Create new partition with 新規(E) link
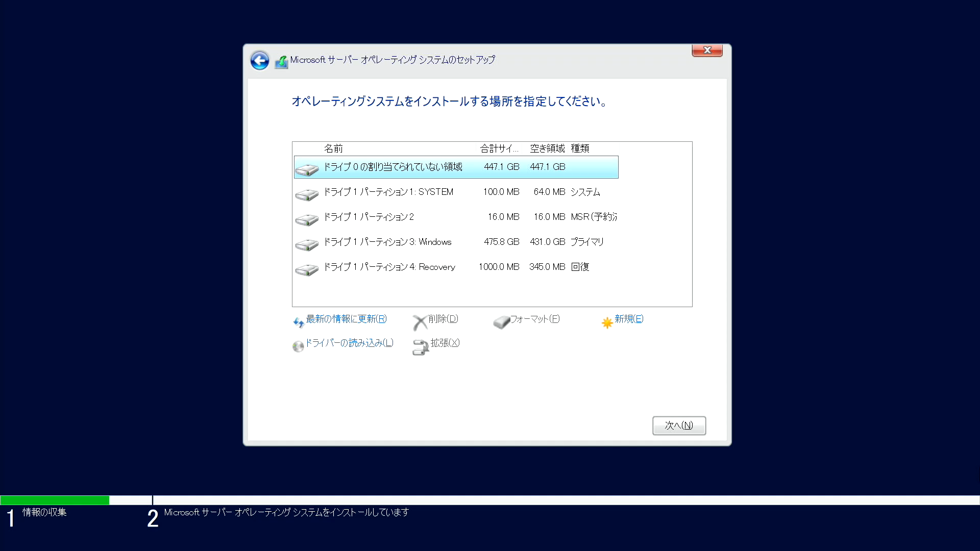The height and width of the screenshot is (551, 980). click(629, 319)
